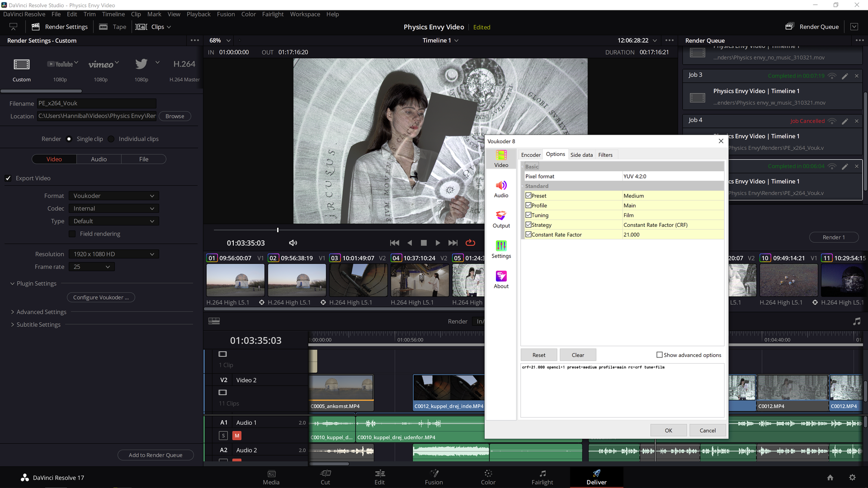Open the Voukoder Audio section

[501, 189]
